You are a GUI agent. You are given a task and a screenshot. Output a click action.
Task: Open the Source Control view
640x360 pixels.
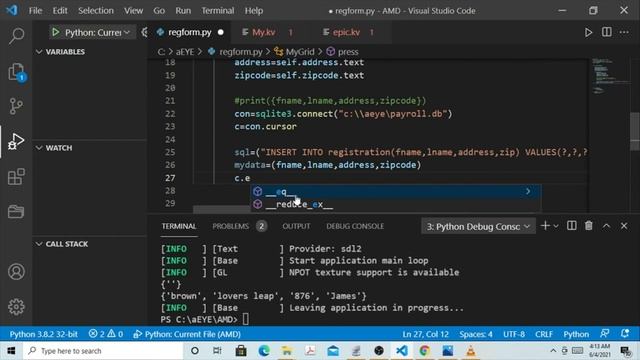point(16,106)
